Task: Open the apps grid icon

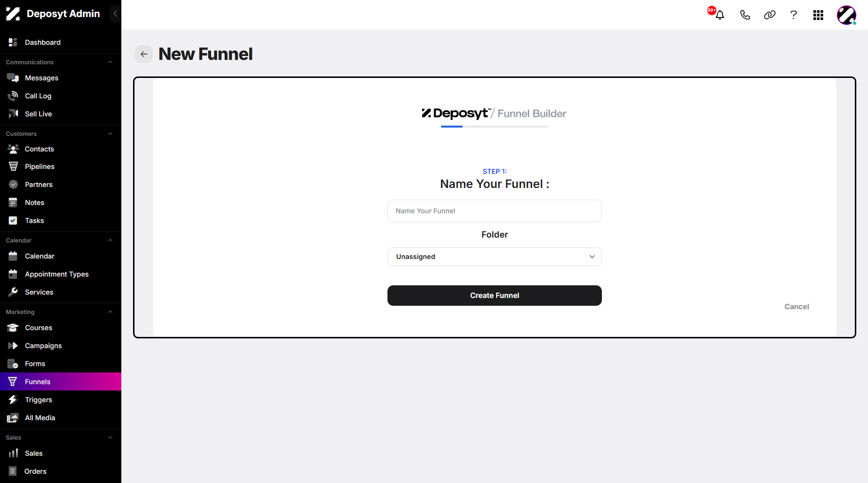Action: click(x=818, y=15)
